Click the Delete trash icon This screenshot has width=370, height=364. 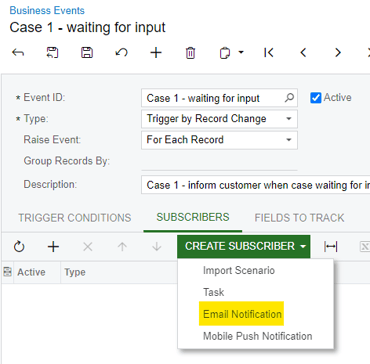click(190, 53)
